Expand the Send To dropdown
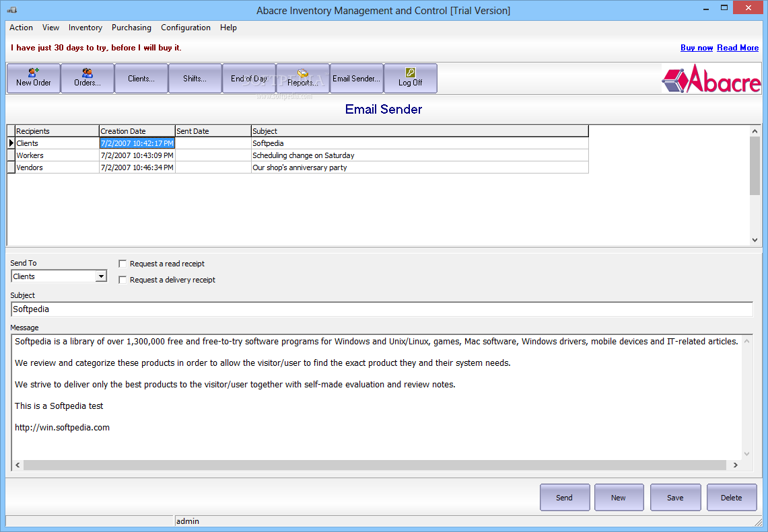 coord(101,276)
